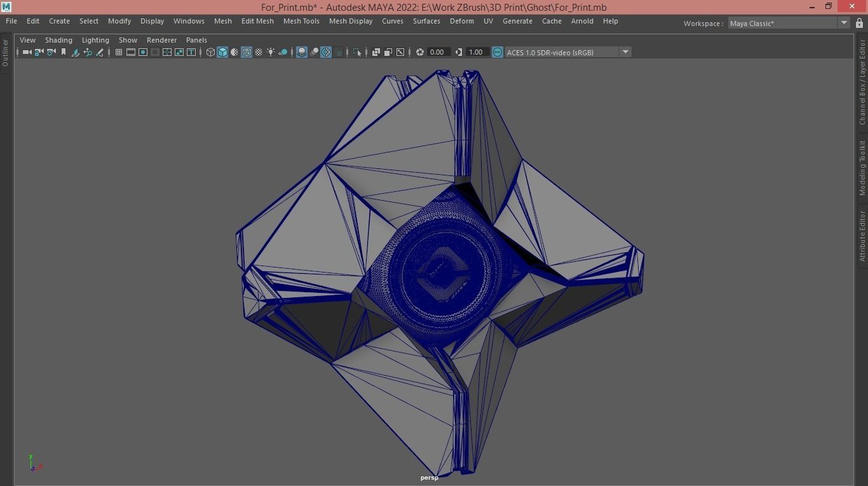868x486 pixels.
Task: Click the exposure value field 0.00
Action: [x=438, y=52]
